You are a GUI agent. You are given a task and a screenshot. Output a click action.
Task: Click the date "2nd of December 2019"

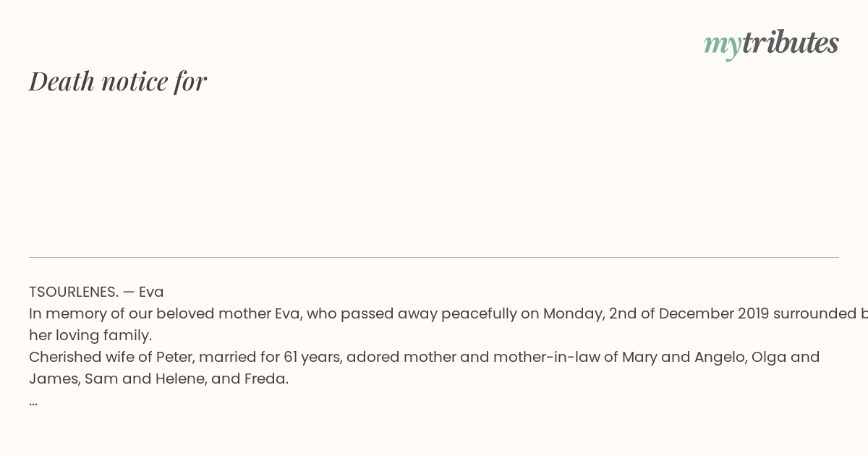tap(689, 313)
